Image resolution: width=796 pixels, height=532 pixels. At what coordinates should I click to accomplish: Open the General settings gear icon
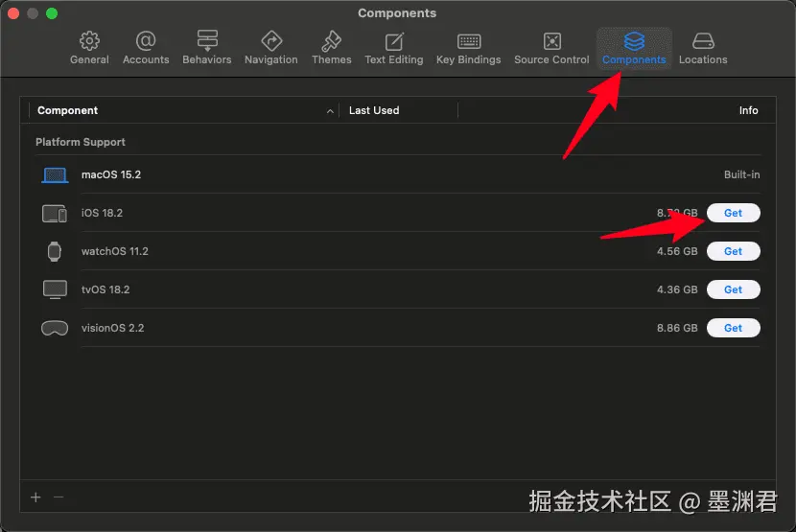pos(89,41)
